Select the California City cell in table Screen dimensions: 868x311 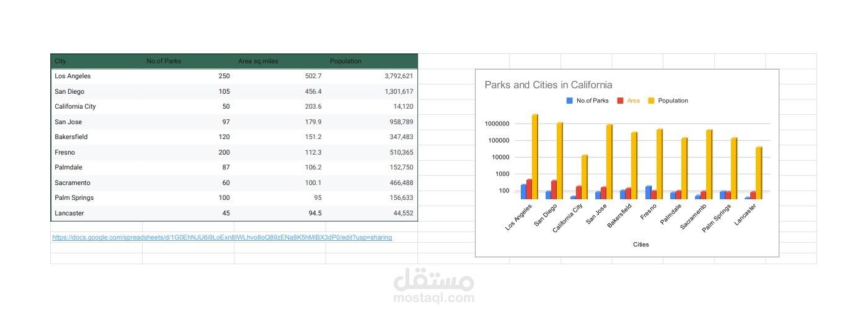pyautogui.click(x=75, y=106)
